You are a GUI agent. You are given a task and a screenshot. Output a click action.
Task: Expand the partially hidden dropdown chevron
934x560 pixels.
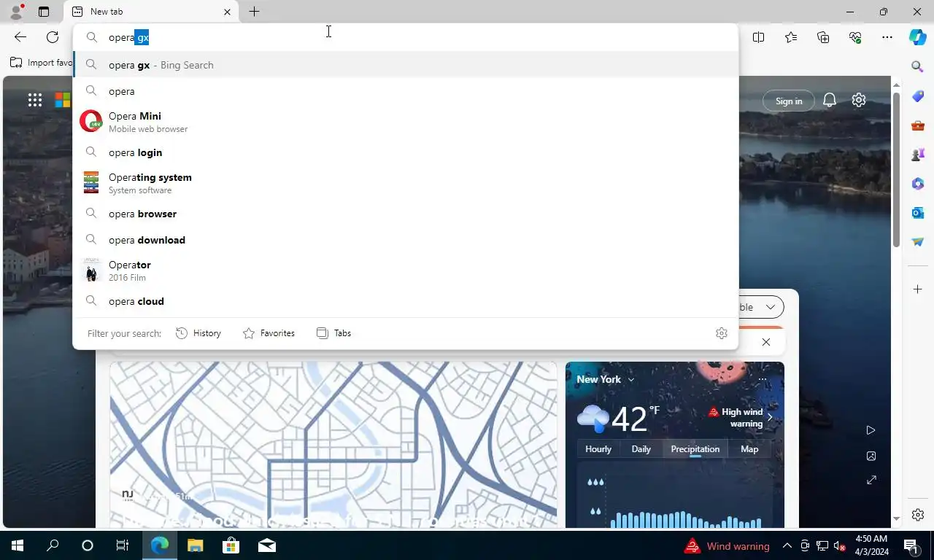tap(771, 307)
